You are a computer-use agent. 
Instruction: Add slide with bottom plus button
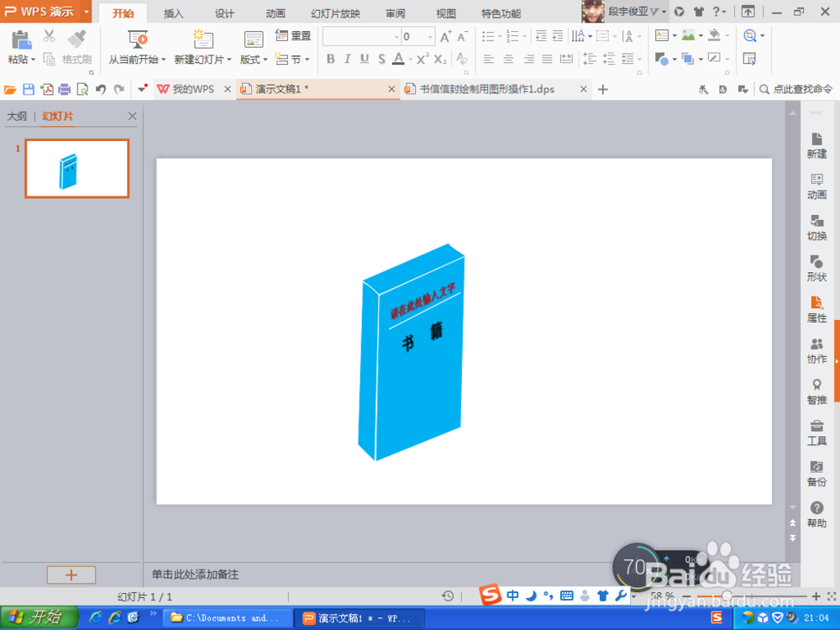point(71,575)
